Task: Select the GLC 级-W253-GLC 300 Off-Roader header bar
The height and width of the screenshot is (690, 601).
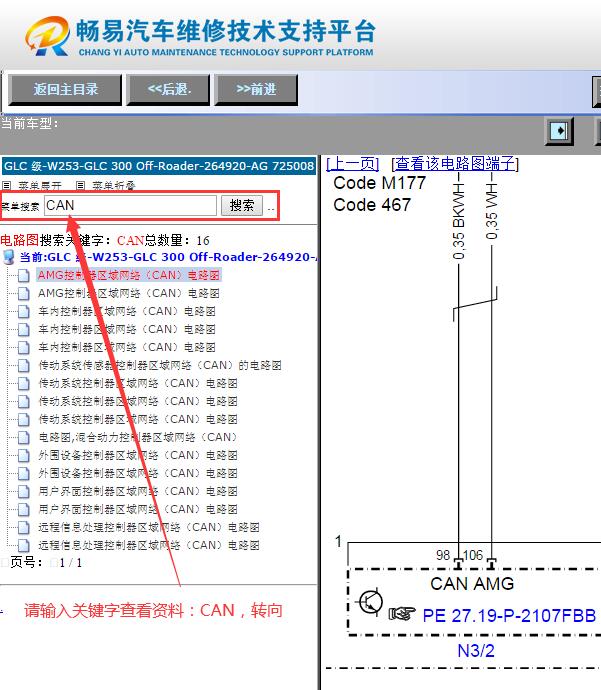Action: click(x=159, y=166)
